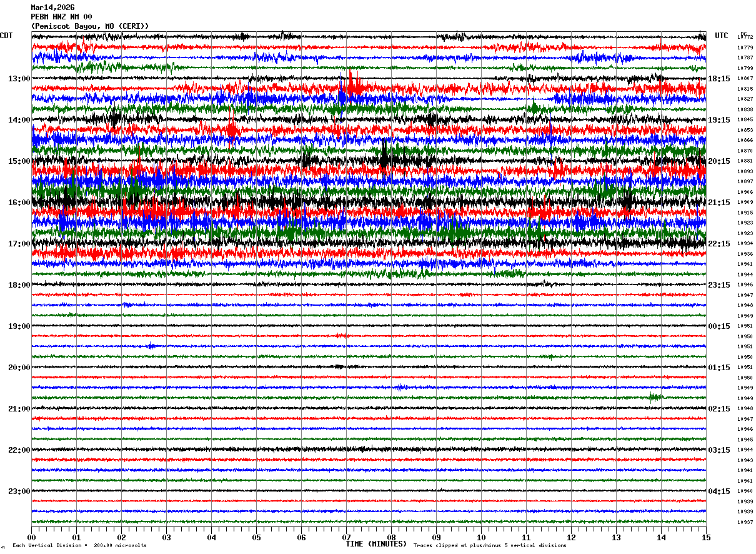Image resolution: width=756 pixels, height=554 pixels.
Task: Click the 18:15 UTC time label
Action: (719, 79)
